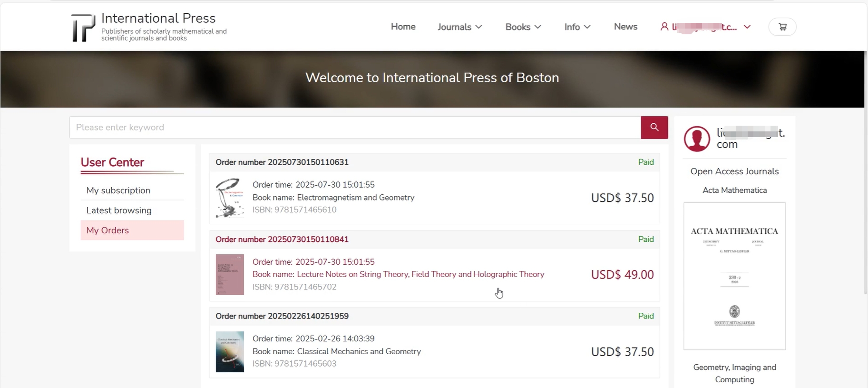Viewport: 868px width, 388px height.
Task: Click Order number 20250730150110631
Action: point(282,162)
